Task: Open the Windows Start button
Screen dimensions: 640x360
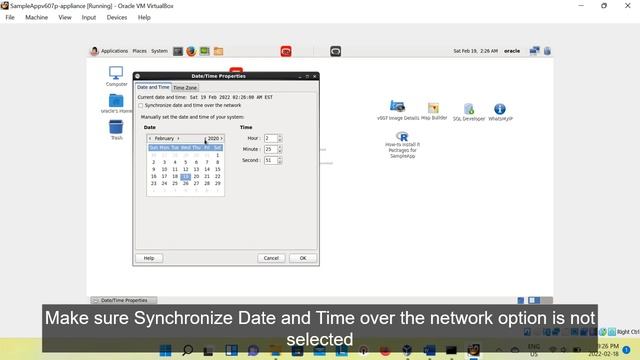Action: [166, 350]
